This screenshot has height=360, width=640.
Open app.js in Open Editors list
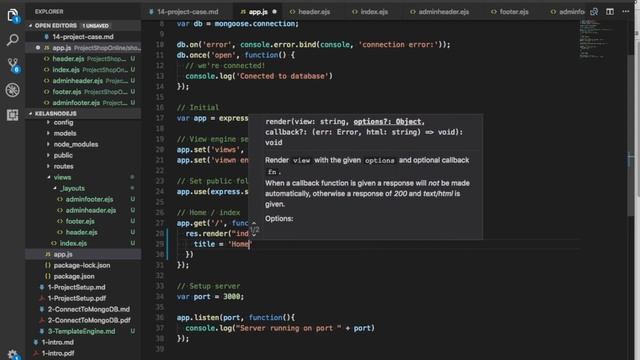pyautogui.click(x=84, y=48)
